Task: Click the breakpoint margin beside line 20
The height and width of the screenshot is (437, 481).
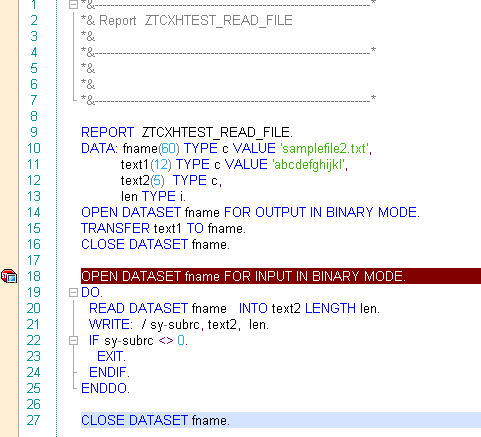Action: (x=9, y=308)
